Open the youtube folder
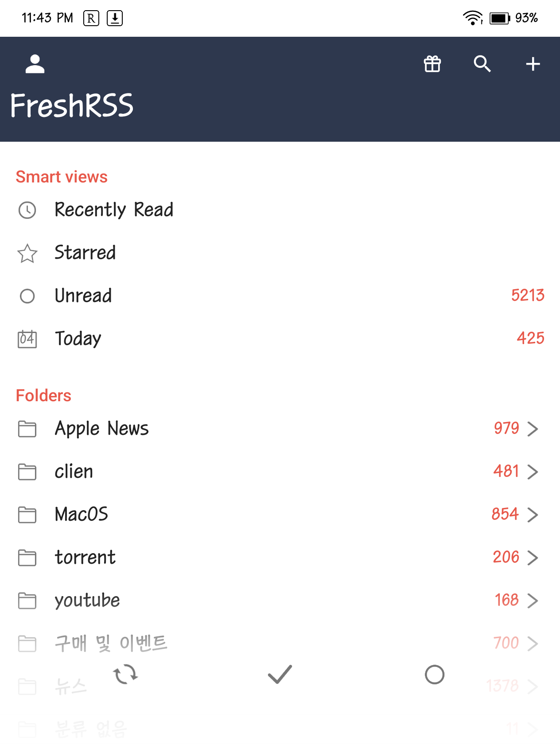This screenshot has height=744, width=560. click(x=280, y=601)
